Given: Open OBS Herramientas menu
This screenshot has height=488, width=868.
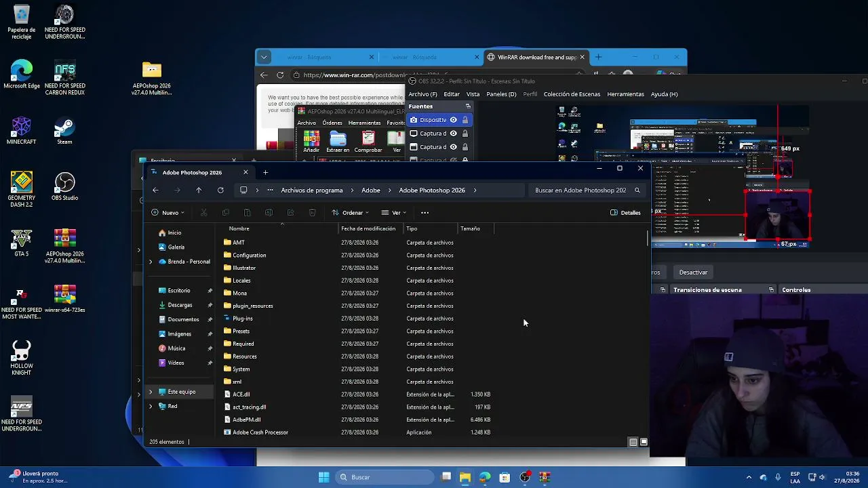Looking at the screenshot, I should (x=625, y=94).
